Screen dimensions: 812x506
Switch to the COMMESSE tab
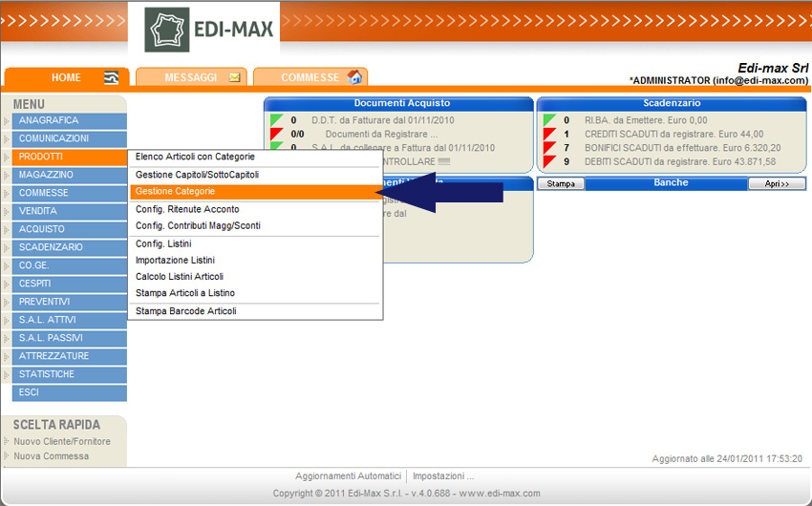pyautogui.click(x=310, y=77)
